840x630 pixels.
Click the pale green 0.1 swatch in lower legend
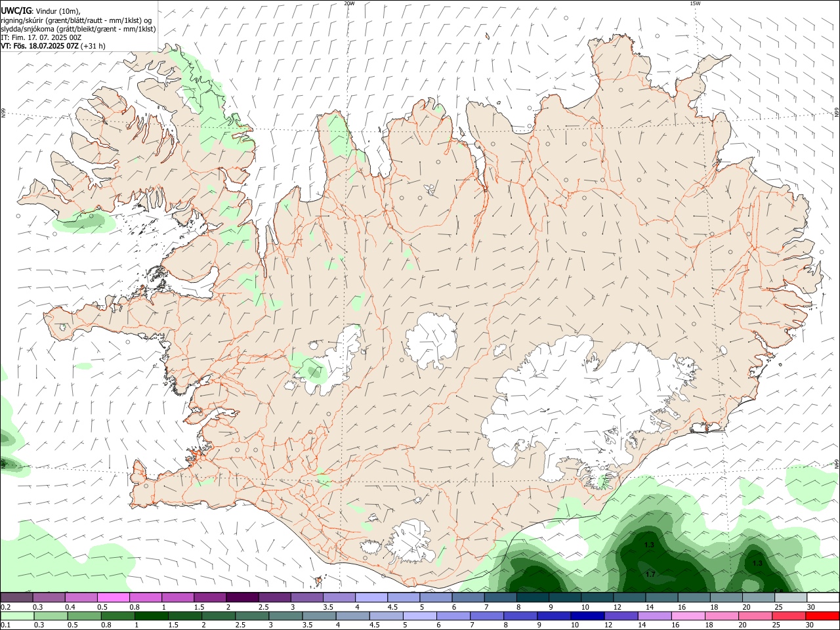(x=17, y=616)
